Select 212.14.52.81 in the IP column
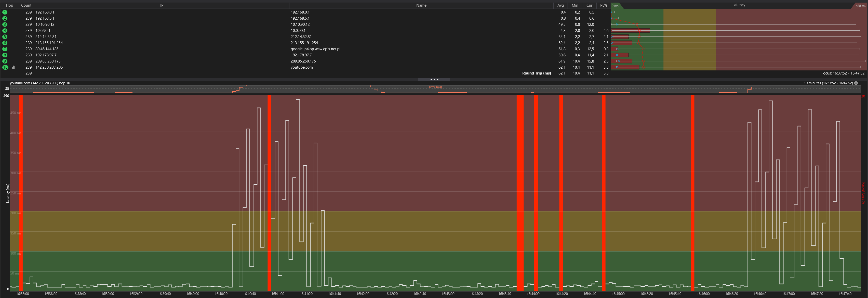 point(46,36)
